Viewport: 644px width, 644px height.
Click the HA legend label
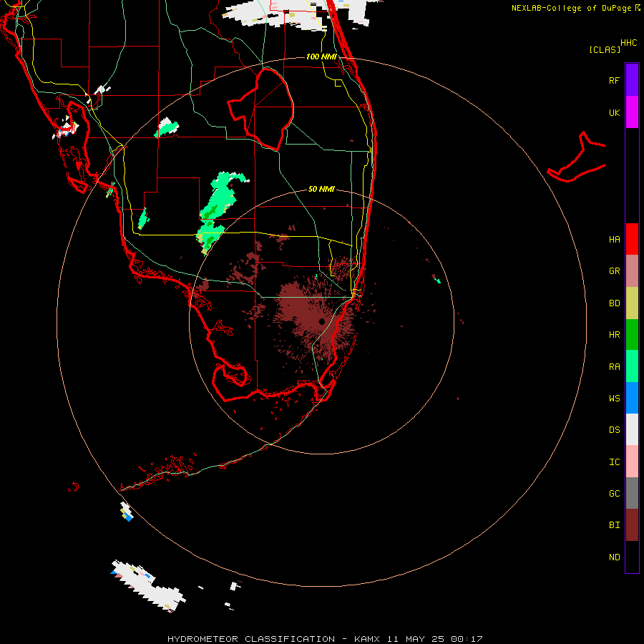tap(614, 240)
